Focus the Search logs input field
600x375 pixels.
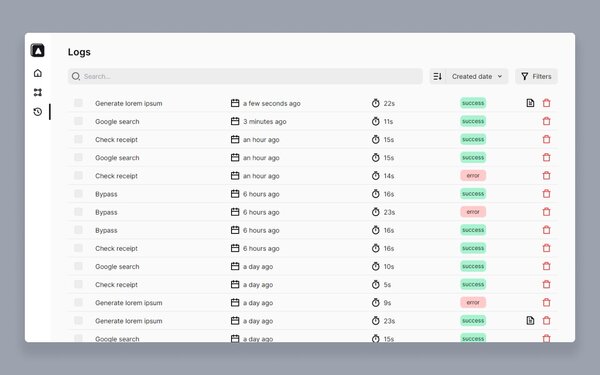(x=245, y=76)
